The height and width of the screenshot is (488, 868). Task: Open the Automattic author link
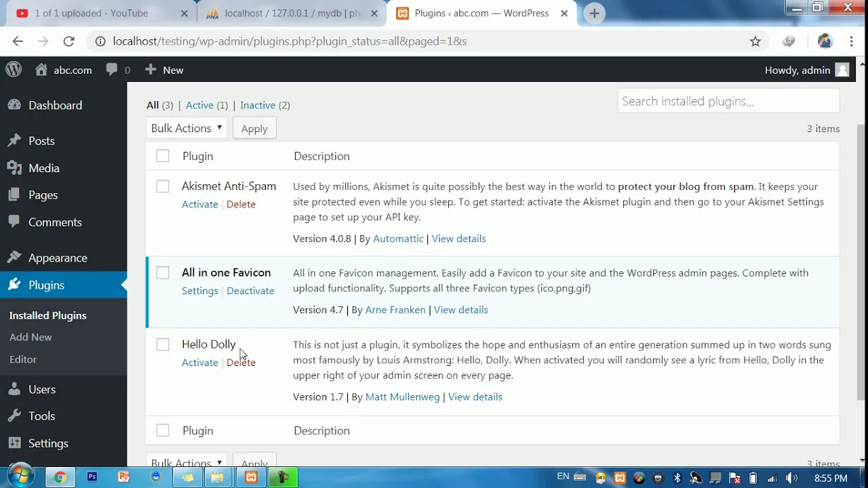coord(398,239)
